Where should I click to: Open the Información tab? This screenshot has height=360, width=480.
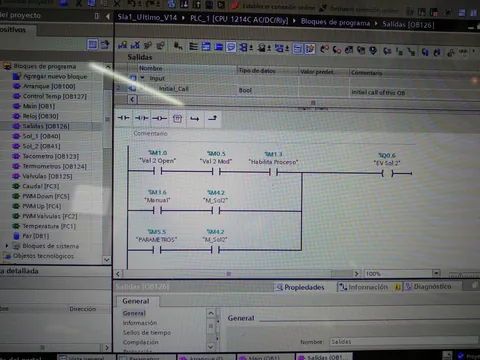coord(369,287)
